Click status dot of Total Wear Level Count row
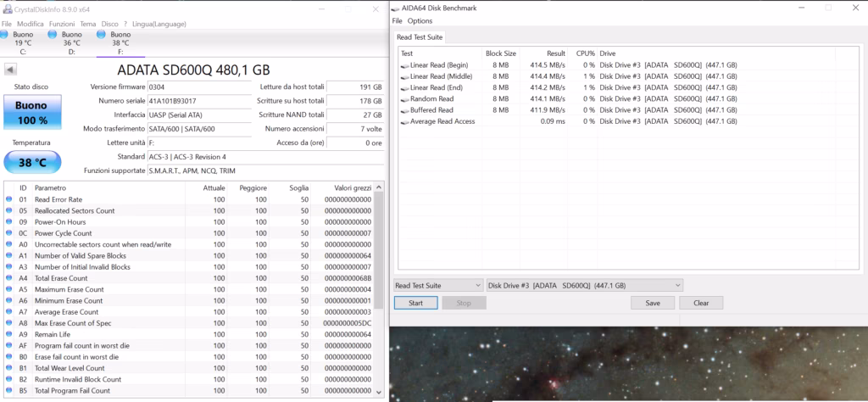 [8, 368]
